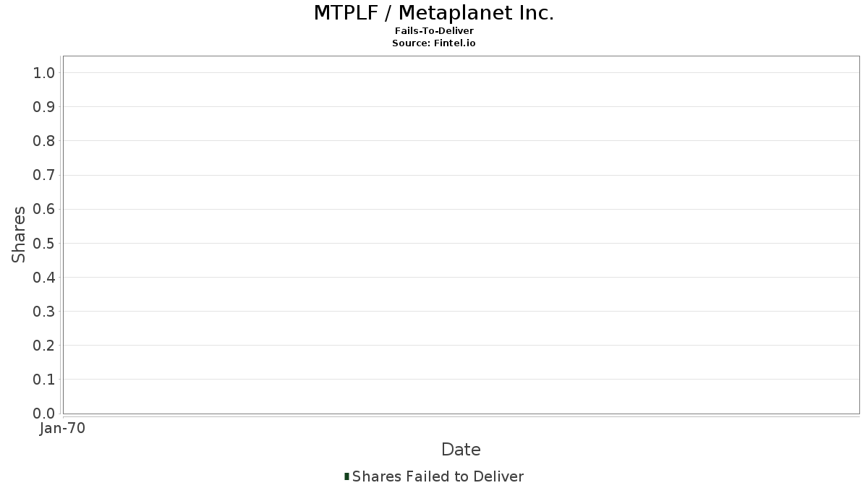Select the Fails-To-Deliver subtitle text
Viewport: 868px width, 488px height.
coord(434,31)
